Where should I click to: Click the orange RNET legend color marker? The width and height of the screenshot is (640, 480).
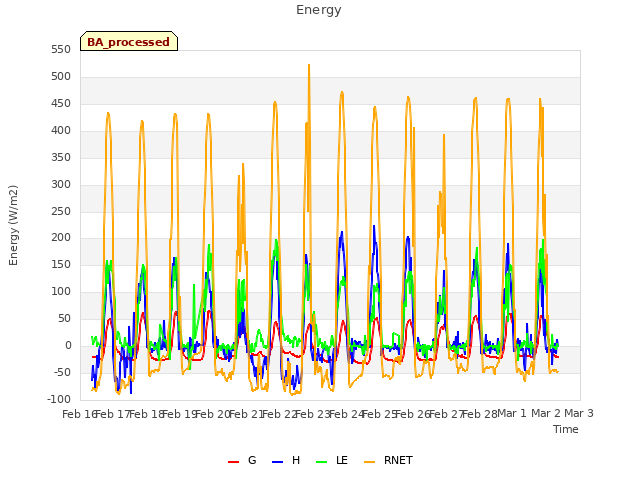369,462
